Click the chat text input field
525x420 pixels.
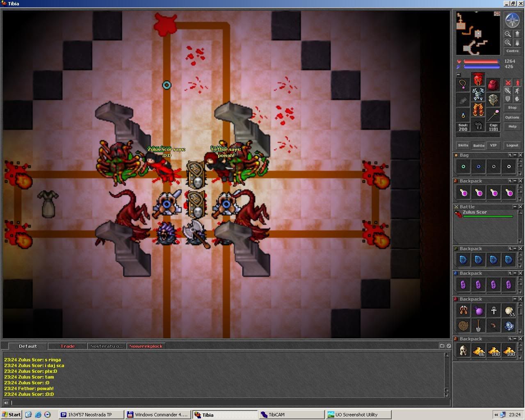click(x=230, y=403)
